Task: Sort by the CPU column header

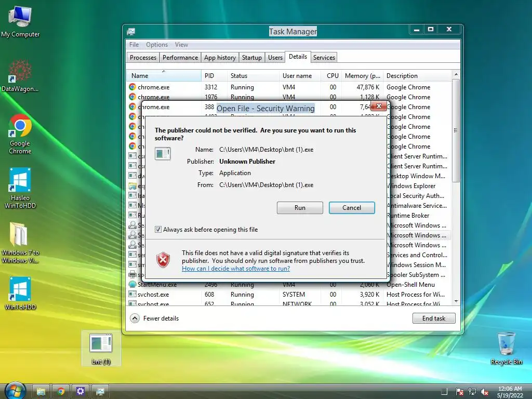Action: tap(331, 76)
